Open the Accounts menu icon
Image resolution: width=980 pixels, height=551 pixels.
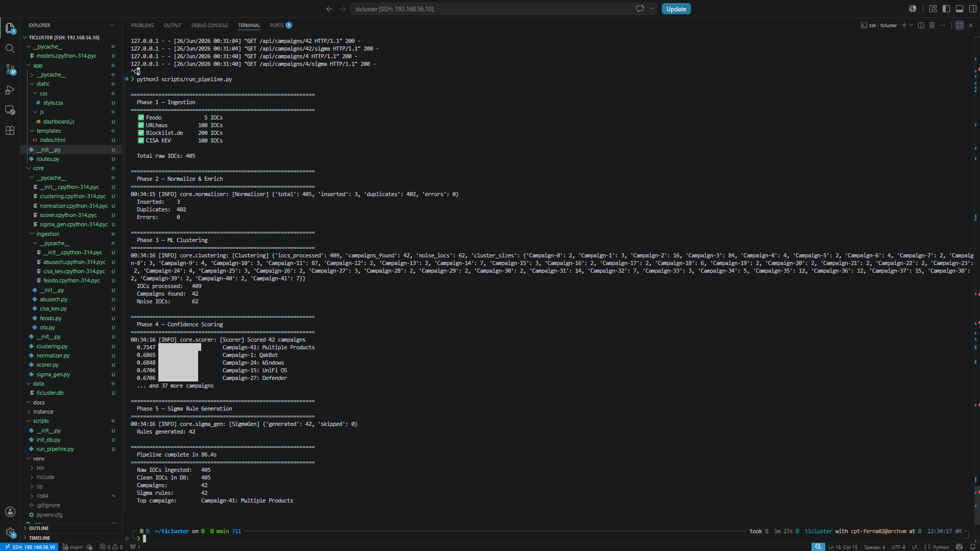click(10, 512)
